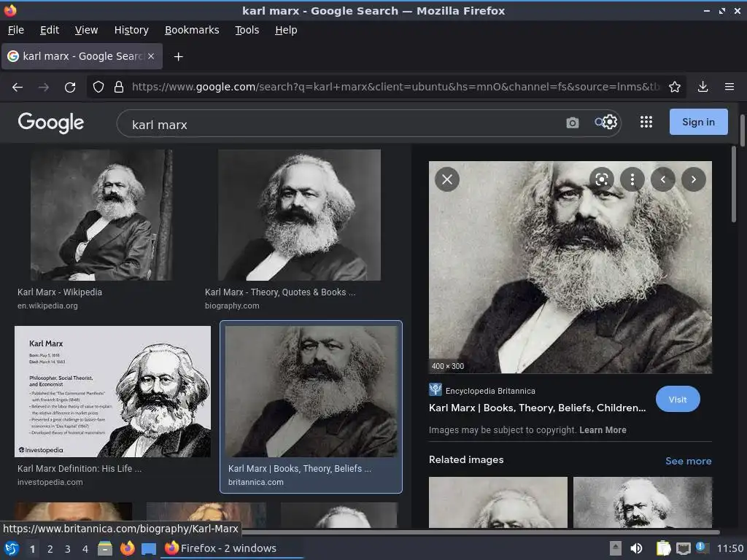The width and height of the screenshot is (747, 560).
Task: Select the Wikipedia Karl Marx thumbnail
Action: (x=101, y=215)
